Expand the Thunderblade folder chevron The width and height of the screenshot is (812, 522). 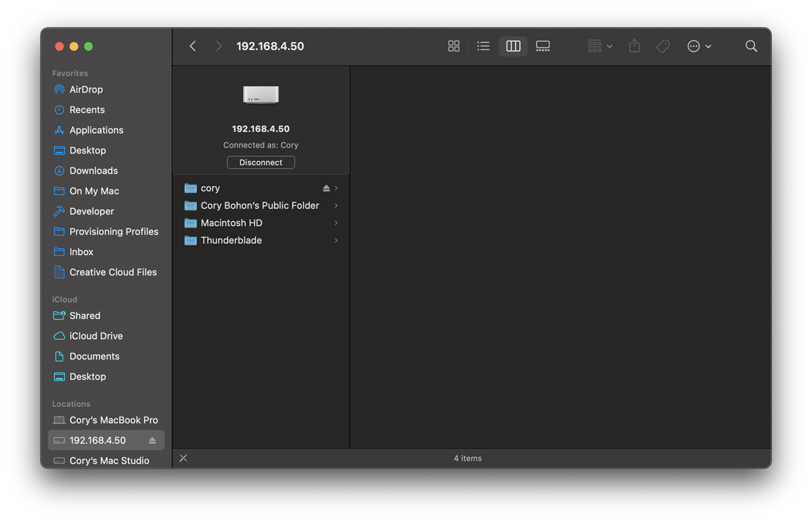pyautogui.click(x=336, y=240)
